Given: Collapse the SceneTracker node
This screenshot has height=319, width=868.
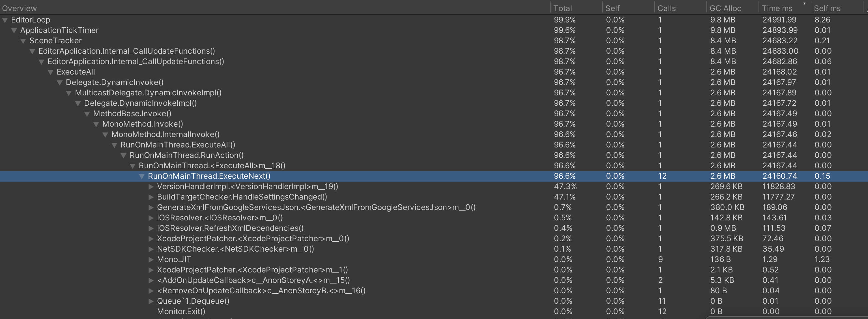Looking at the screenshot, I should [x=23, y=40].
